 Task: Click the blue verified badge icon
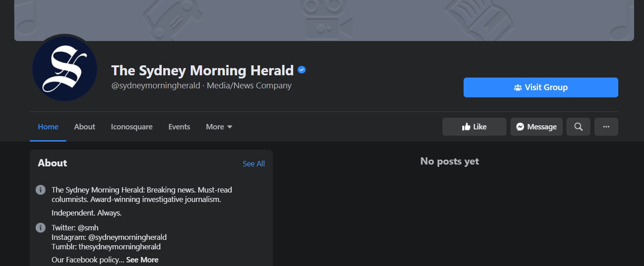pos(302,70)
